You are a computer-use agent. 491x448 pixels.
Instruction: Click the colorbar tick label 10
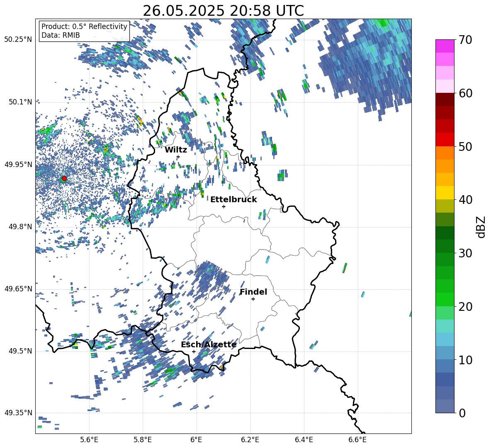pos(465,360)
